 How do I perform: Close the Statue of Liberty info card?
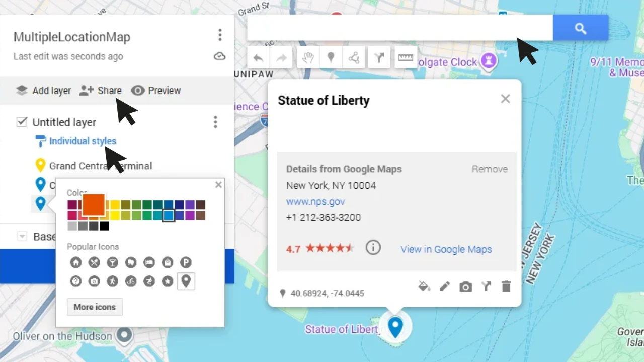(x=505, y=99)
